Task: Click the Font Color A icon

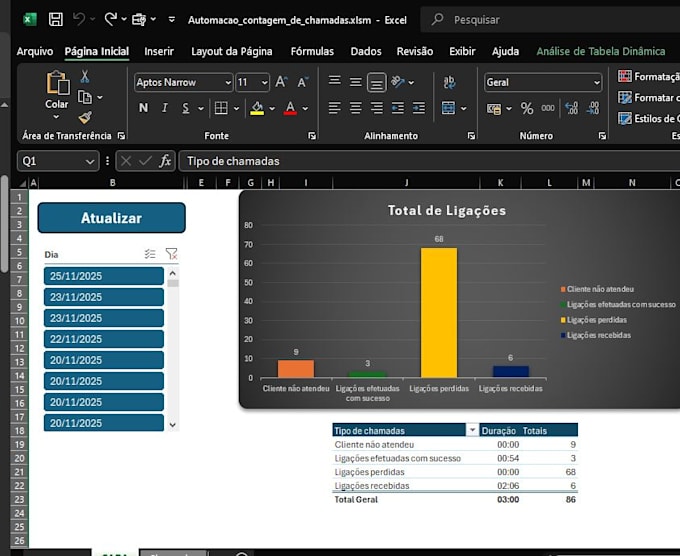Action: click(290, 108)
